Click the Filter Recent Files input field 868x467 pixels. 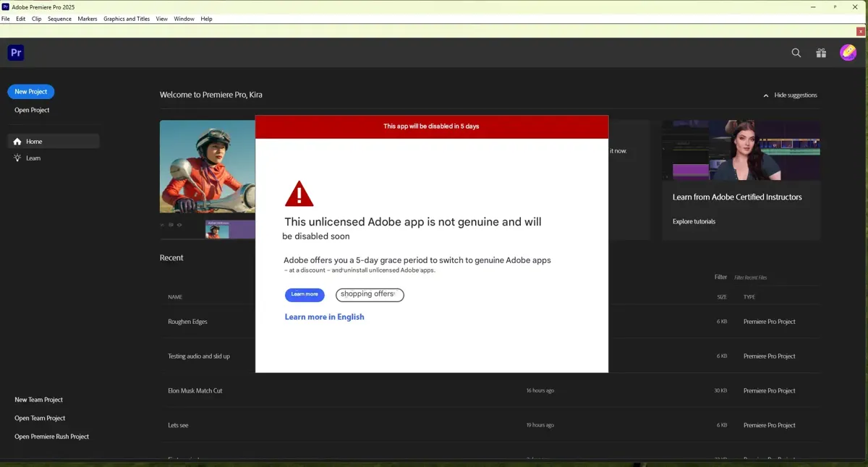tap(767, 278)
